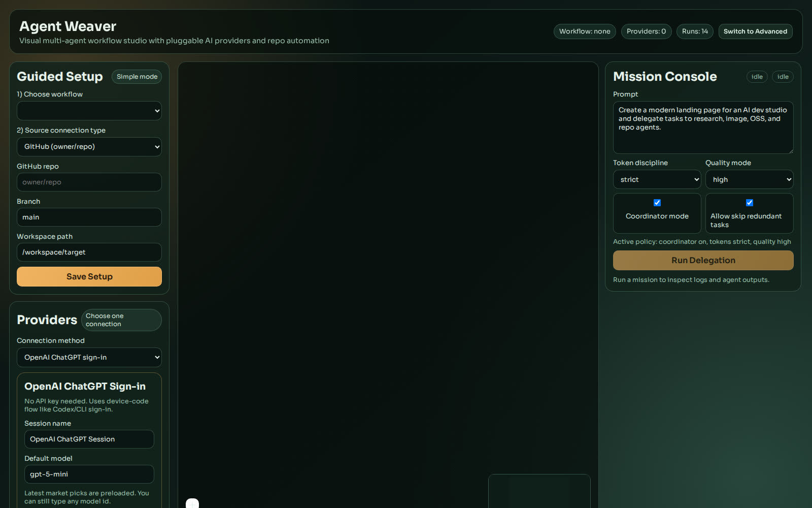Click the Mission Console heading
812x508 pixels.
point(665,77)
